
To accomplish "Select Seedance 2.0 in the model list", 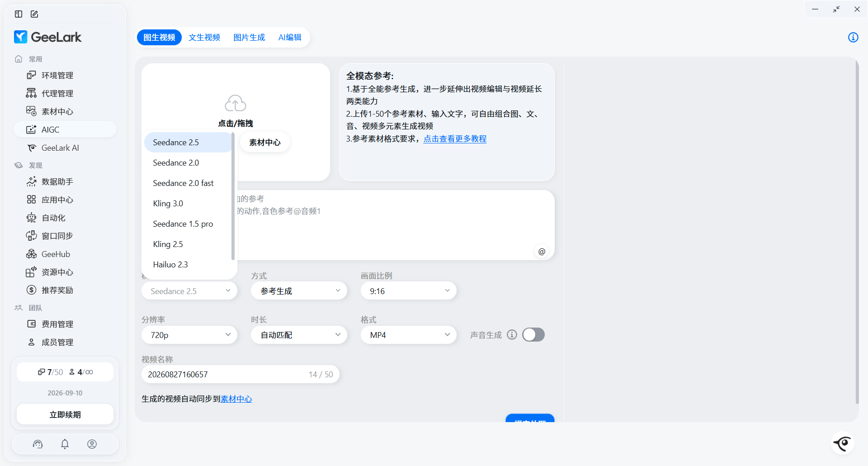I will 188,163.
